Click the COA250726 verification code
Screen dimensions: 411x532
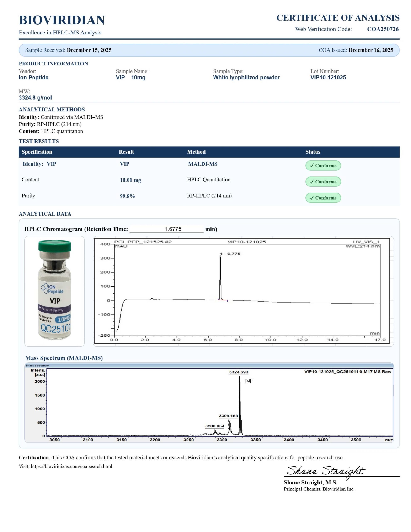coord(383,29)
